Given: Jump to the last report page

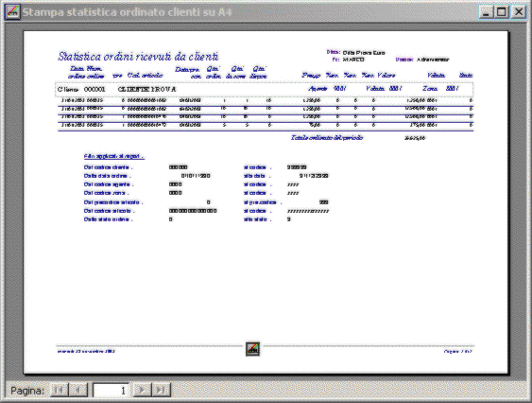Looking at the screenshot, I should (162, 390).
